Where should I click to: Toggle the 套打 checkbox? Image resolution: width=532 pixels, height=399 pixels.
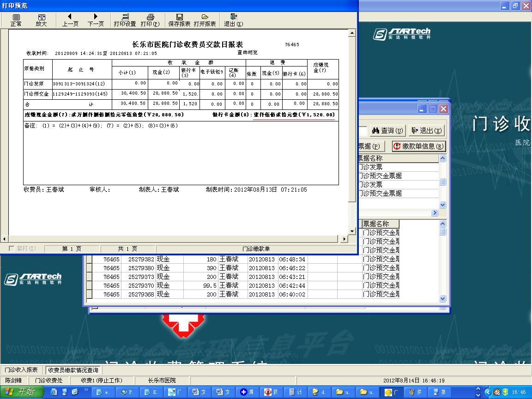coord(12,248)
